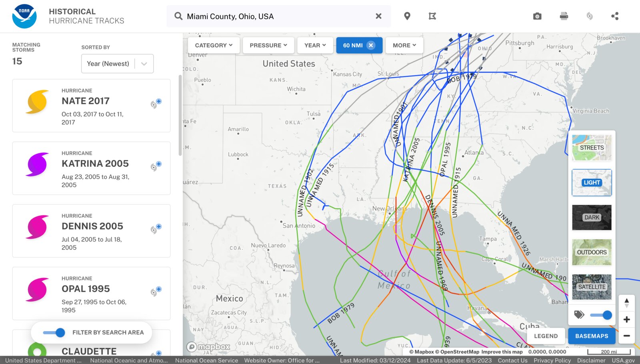Open the hurricane animation icon in the header
This screenshot has height=364, width=640.
(x=589, y=16)
